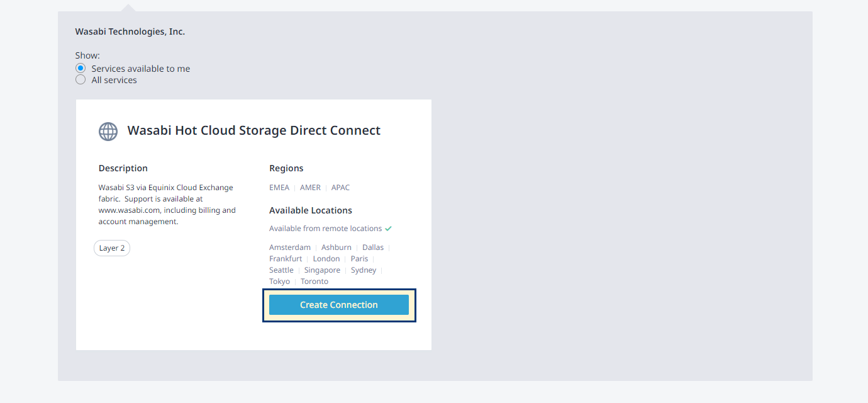Click the Seattle location
Screen dimensions: 868x403
click(x=281, y=270)
